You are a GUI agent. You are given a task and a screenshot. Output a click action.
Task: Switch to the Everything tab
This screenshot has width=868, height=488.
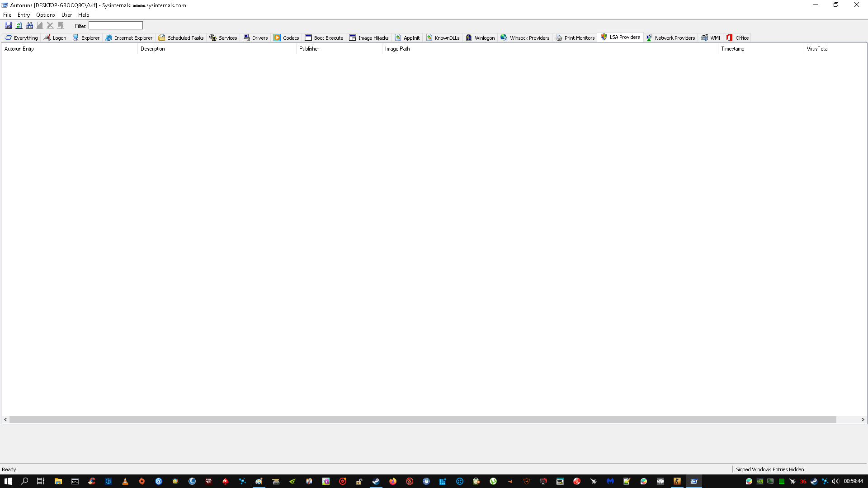[x=21, y=38]
